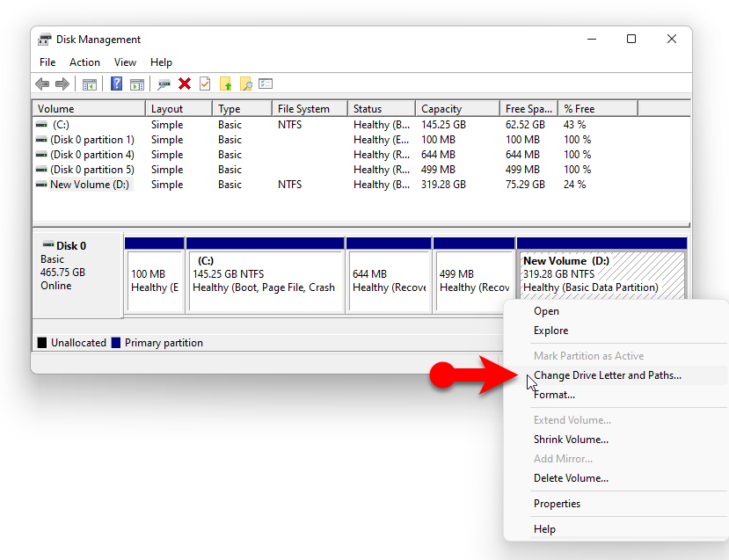Click drive icon beside Disk 0 partition 5
The image size is (729, 560).
click(x=42, y=169)
